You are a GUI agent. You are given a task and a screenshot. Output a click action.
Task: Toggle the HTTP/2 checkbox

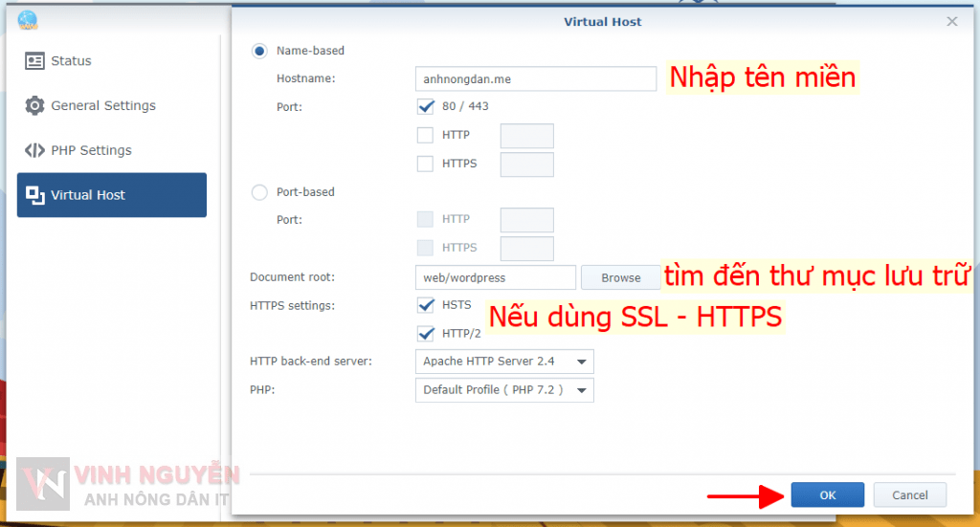point(426,334)
